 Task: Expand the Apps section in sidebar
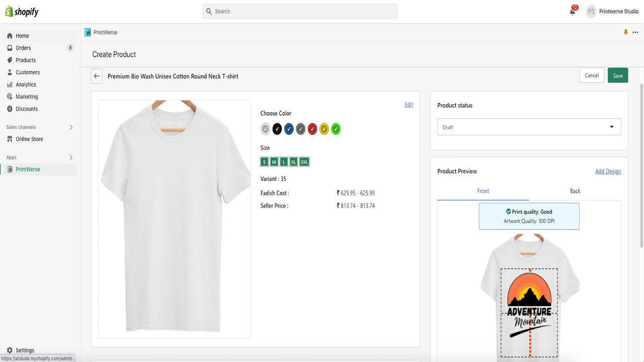[x=71, y=157]
